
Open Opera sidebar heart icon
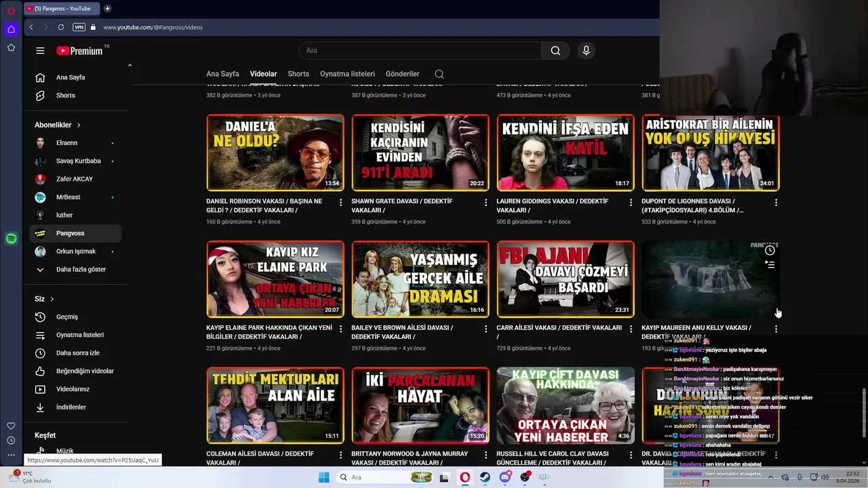[11, 426]
